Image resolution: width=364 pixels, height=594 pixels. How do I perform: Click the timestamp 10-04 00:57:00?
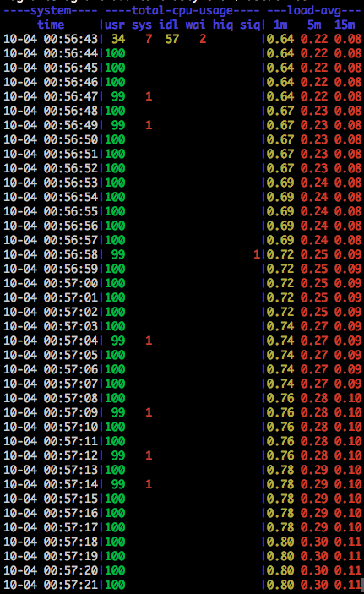click(51, 283)
